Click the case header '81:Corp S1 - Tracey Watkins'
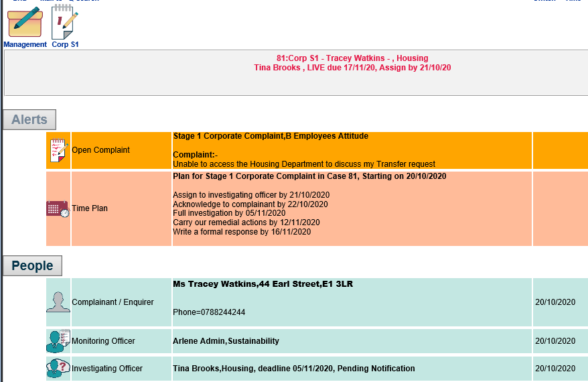 point(352,58)
